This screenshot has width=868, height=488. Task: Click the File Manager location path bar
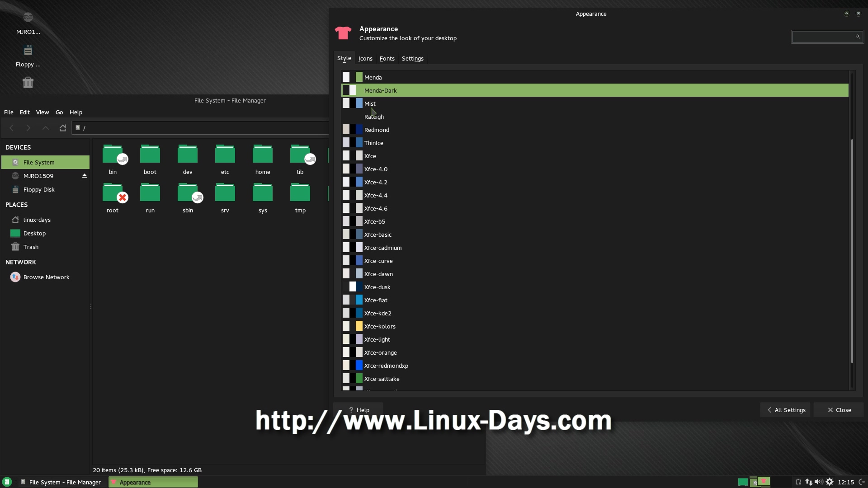[200, 128]
